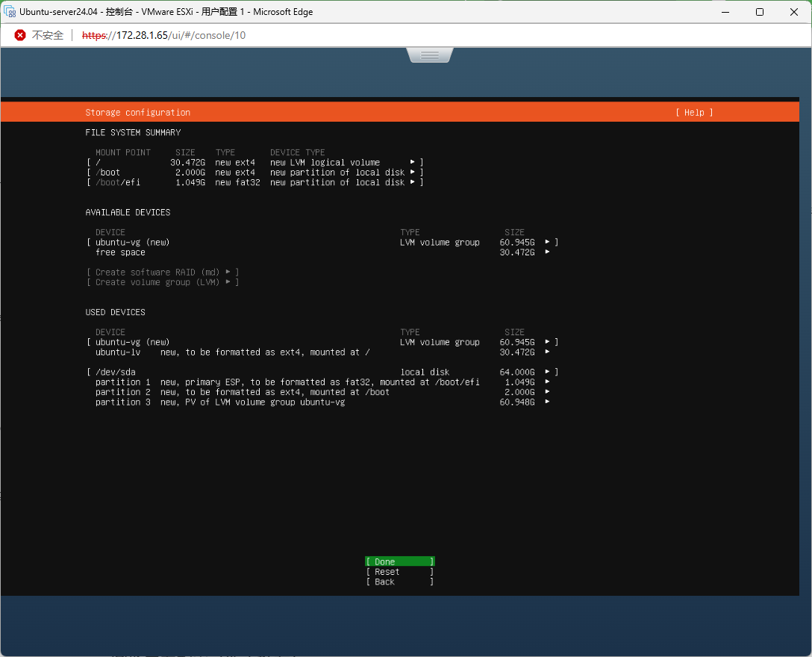Click the arrow beside the root mount entry
The height and width of the screenshot is (657, 812).
click(x=412, y=163)
